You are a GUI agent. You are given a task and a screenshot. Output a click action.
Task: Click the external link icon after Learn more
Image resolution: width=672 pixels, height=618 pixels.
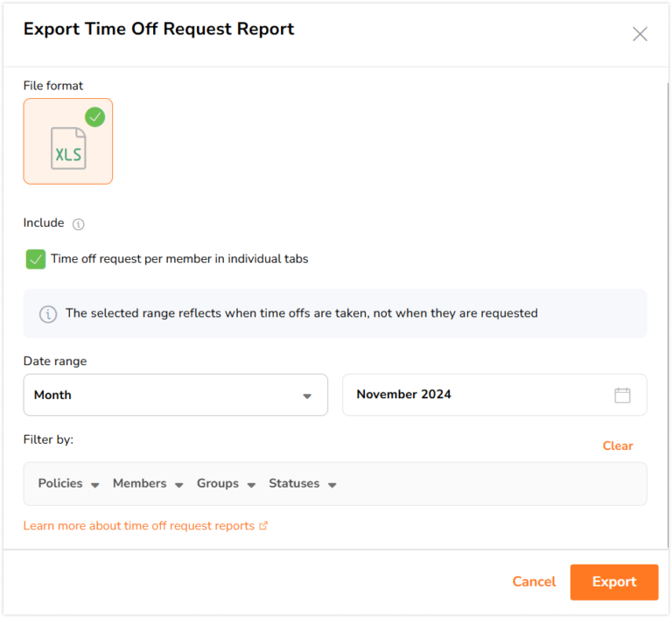pyautogui.click(x=263, y=526)
